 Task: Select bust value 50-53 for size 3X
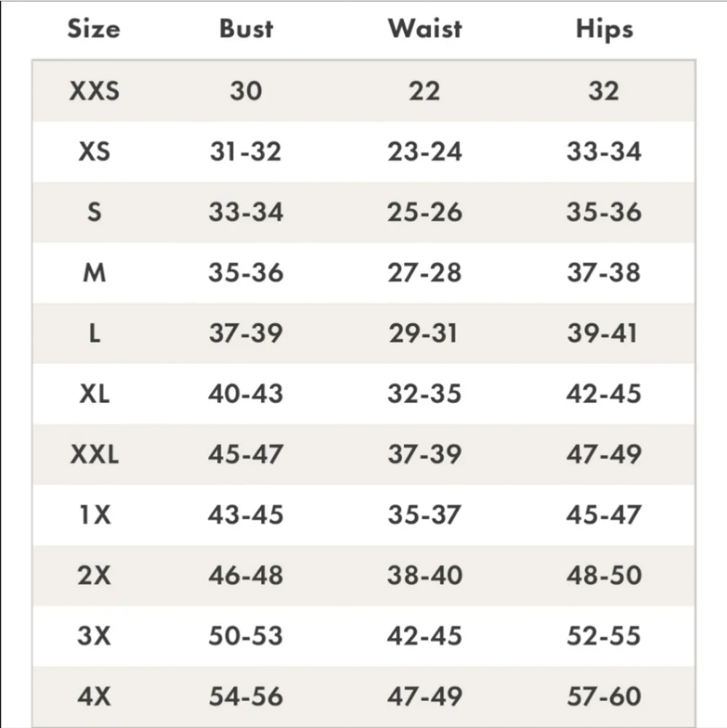click(x=246, y=636)
